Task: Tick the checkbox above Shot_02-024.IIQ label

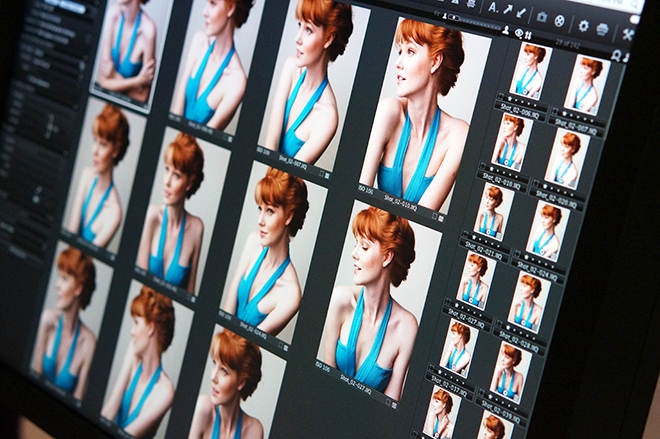Action: [x=518, y=255]
